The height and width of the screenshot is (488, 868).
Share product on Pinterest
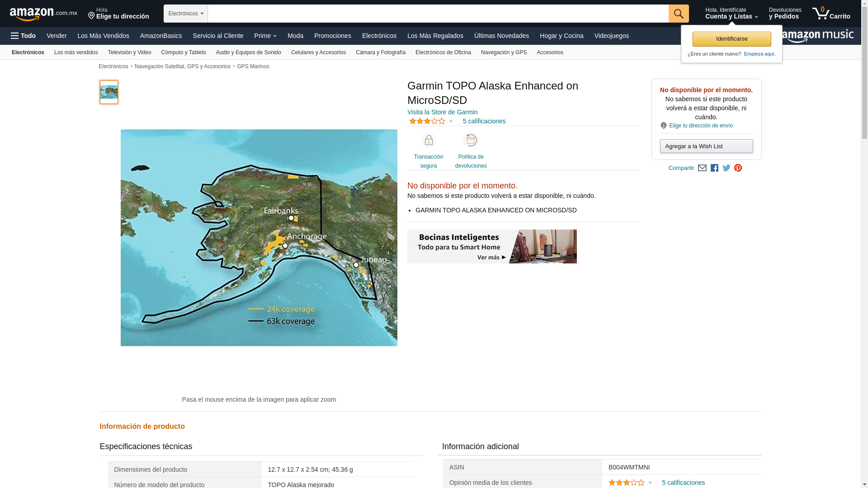pyautogui.click(x=738, y=168)
